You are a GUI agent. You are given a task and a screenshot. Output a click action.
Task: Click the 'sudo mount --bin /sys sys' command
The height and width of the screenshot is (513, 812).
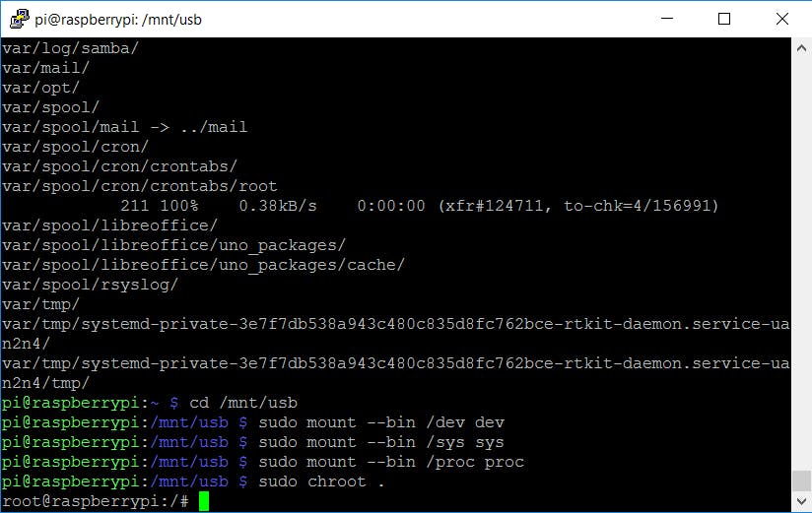[x=380, y=442]
